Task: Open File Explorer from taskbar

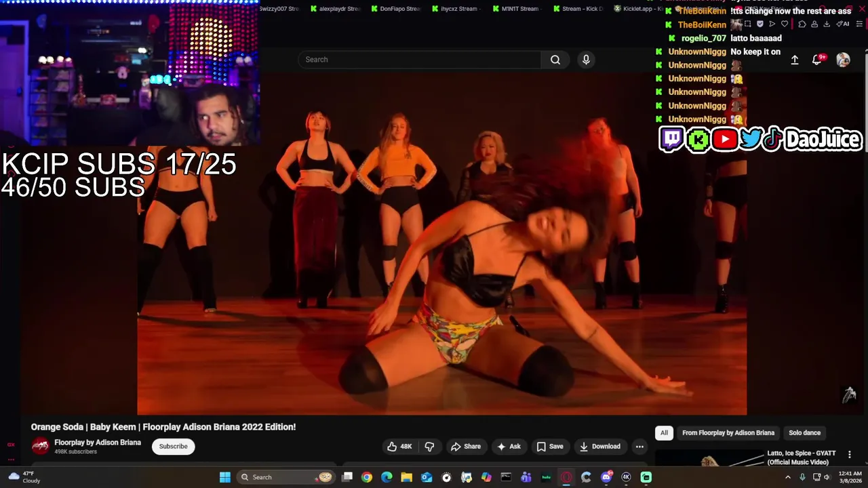Action: click(x=407, y=477)
